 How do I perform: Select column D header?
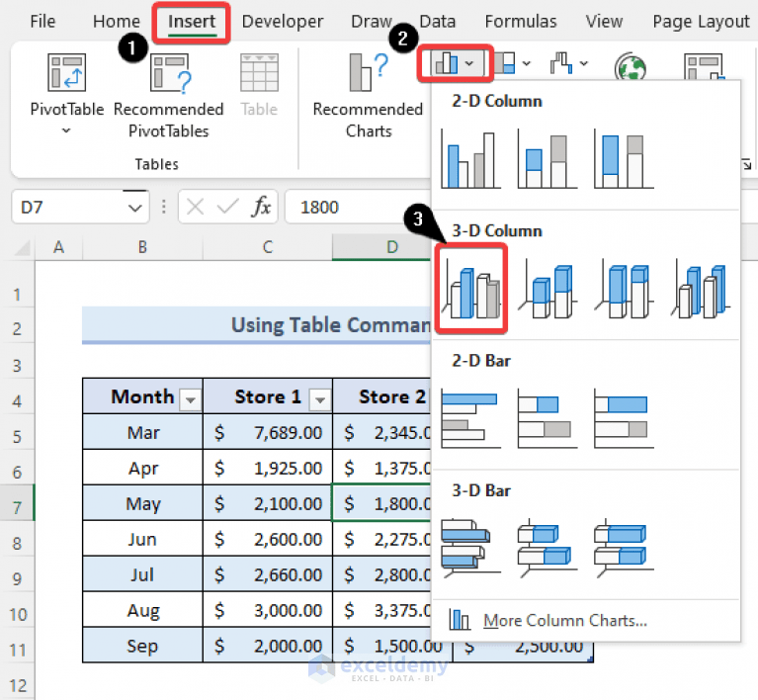click(381, 247)
